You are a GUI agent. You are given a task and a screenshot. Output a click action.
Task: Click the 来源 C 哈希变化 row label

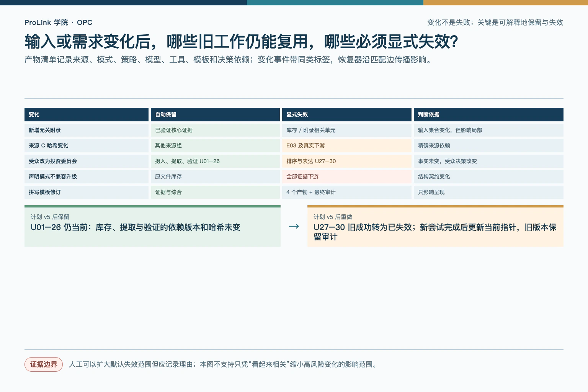[87, 145]
